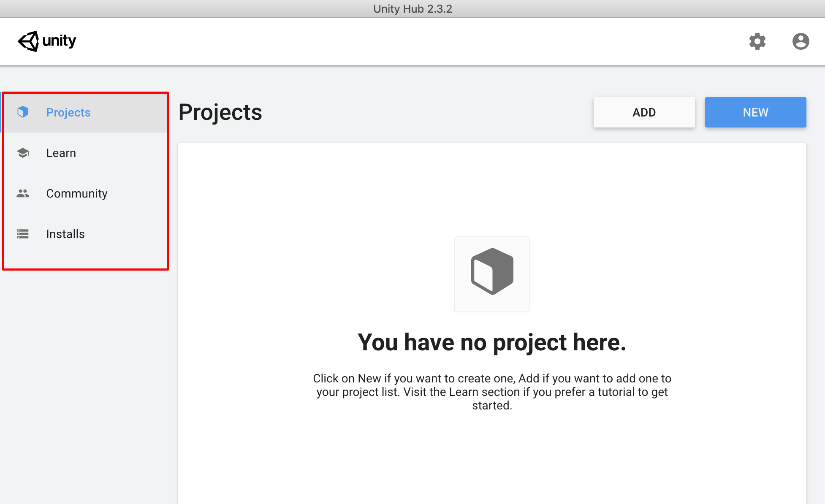Click the instructional paragraph about New and Add
825x504 pixels.
(x=492, y=392)
